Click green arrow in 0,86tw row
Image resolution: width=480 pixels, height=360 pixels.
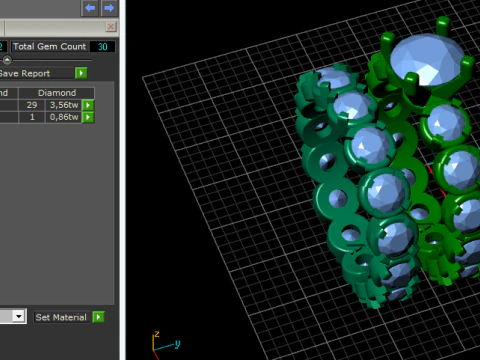(x=88, y=117)
